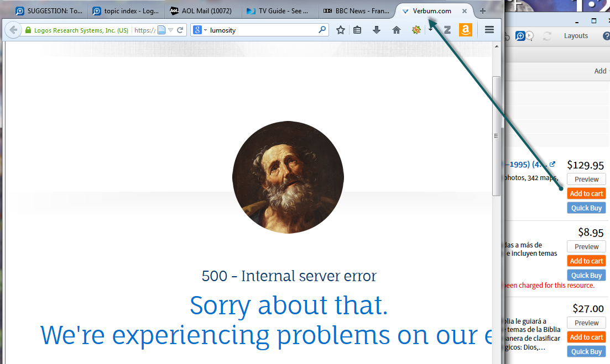Preview the $8.95 resource

(586, 246)
